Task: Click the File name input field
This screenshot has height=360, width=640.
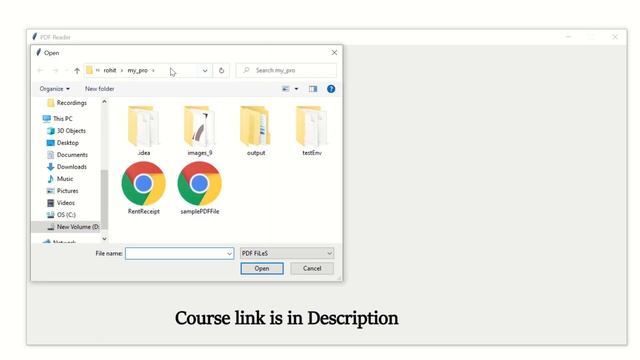Action: [x=179, y=253]
